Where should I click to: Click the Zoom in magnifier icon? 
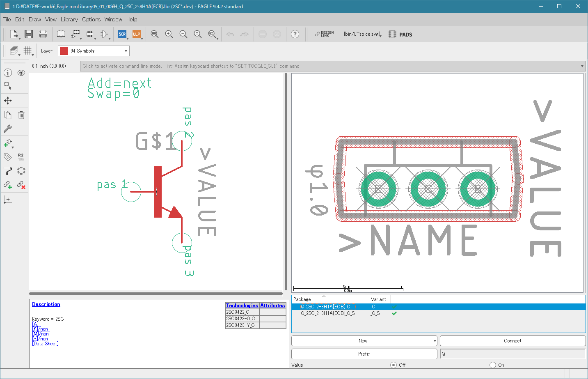point(169,34)
